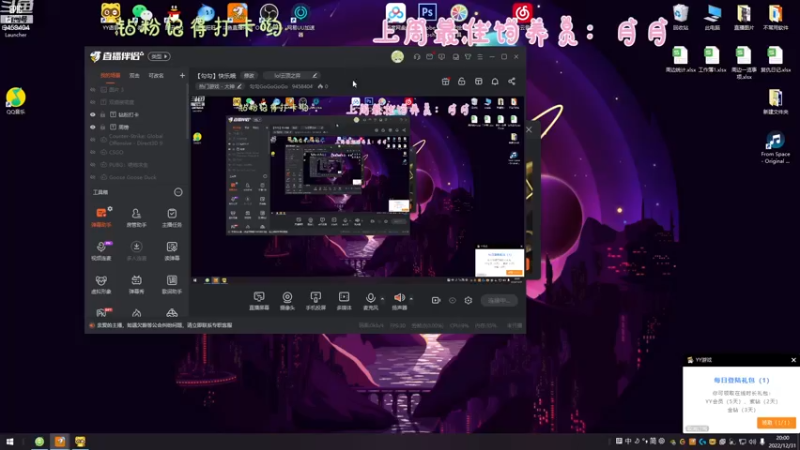Screen dimensions: 800x450
Task: Open the mail icon in the title bar
Action: (x=430, y=57)
